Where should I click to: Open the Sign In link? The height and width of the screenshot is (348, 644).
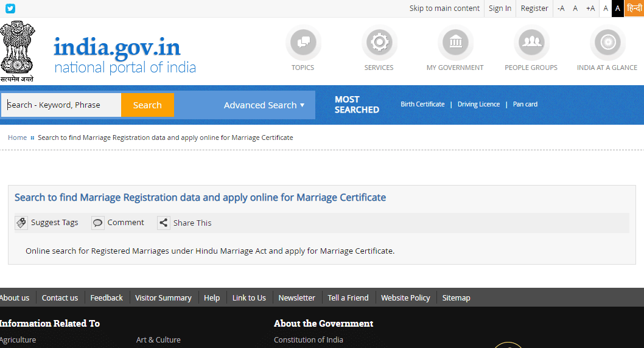click(x=500, y=8)
